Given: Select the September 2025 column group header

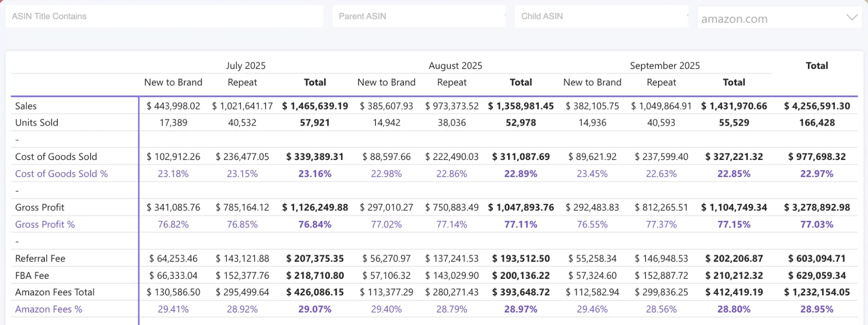Looking at the screenshot, I should click(665, 66).
